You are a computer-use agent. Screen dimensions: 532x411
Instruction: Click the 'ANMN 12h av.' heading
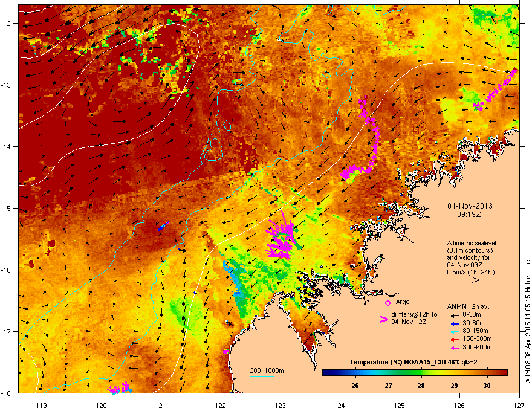pyautogui.click(x=468, y=306)
